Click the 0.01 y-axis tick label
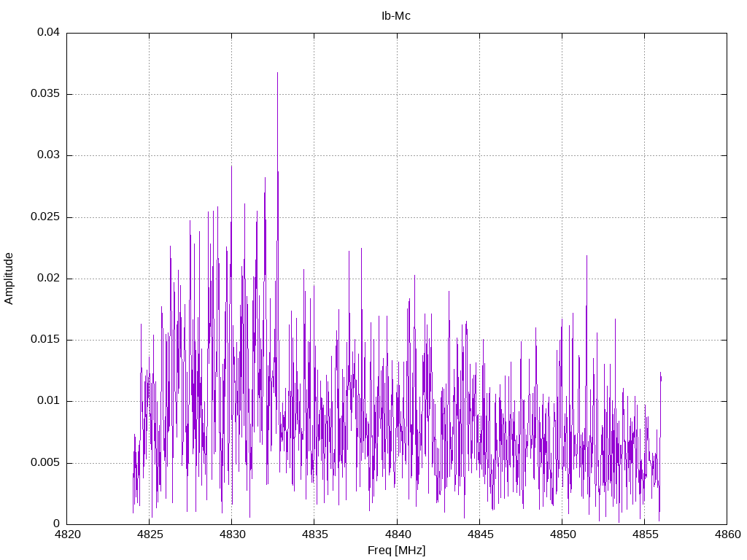The height and width of the screenshot is (560, 747). coord(49,401)
